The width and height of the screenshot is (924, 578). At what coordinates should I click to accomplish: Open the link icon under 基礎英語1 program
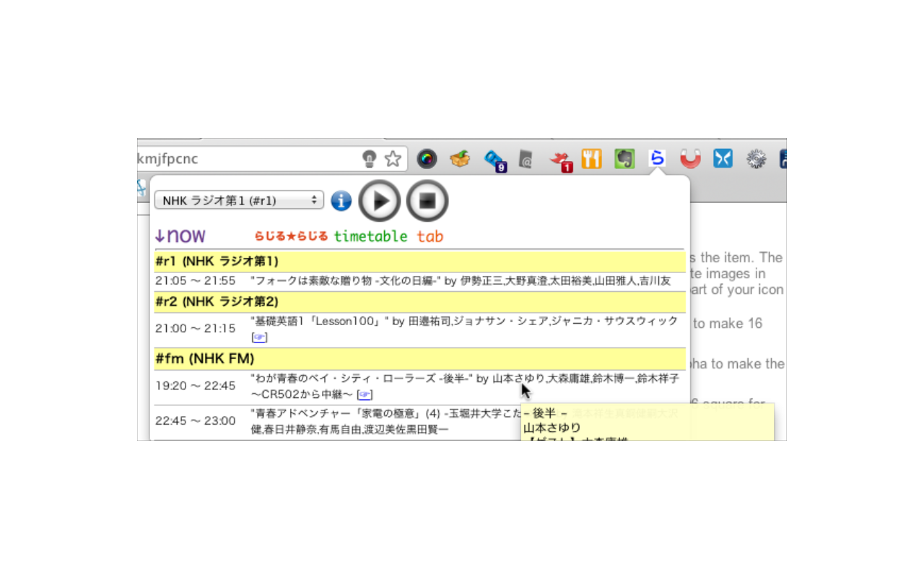click(258, 337)
